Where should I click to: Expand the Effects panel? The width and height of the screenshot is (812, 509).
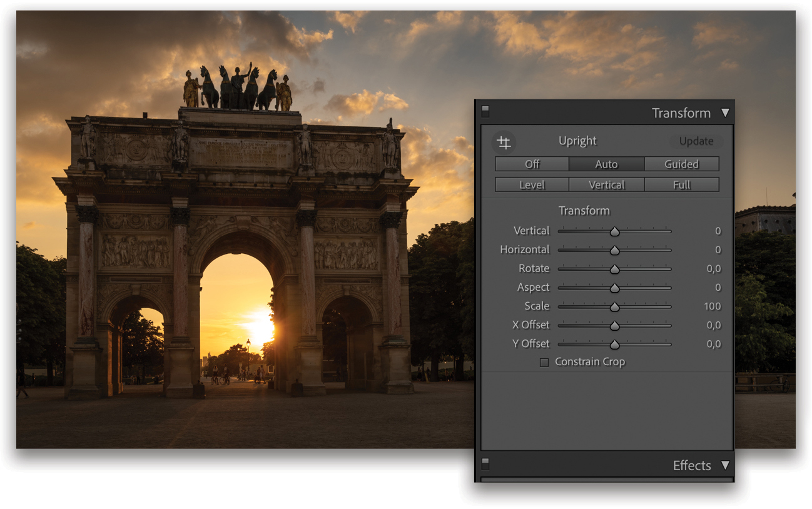pos(726,465)
